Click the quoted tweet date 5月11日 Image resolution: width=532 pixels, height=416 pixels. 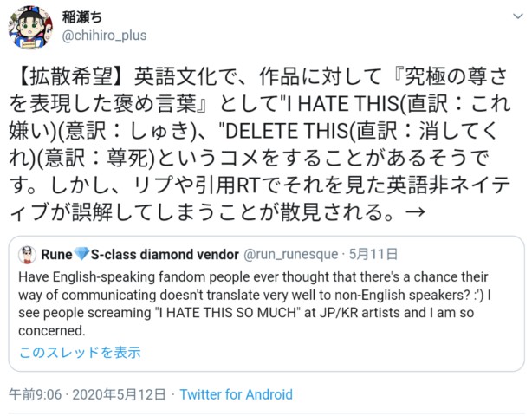point(373,256)
